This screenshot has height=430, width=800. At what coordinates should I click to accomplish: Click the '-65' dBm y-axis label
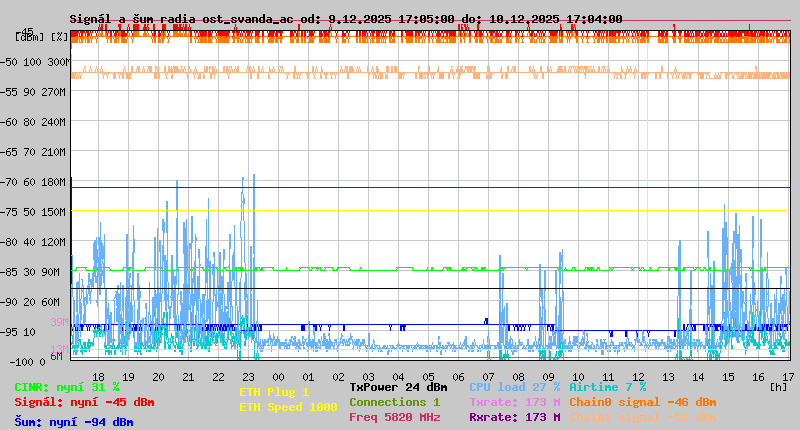coord(8,152)
